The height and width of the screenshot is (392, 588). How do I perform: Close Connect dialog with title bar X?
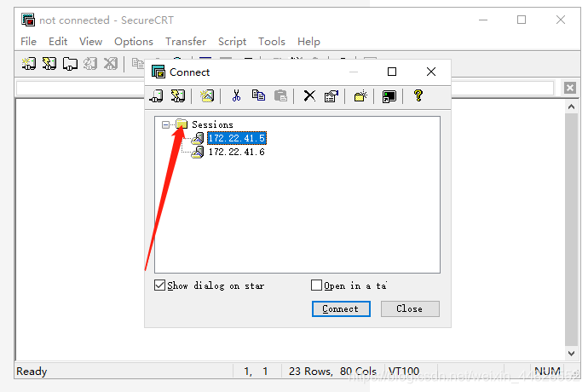pos(431,72)
